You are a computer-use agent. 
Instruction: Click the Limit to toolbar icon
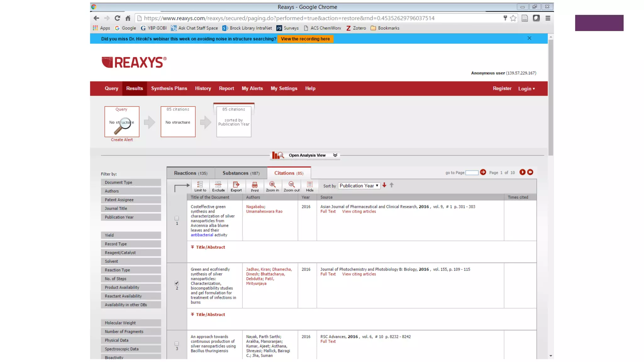pos(200,186)
